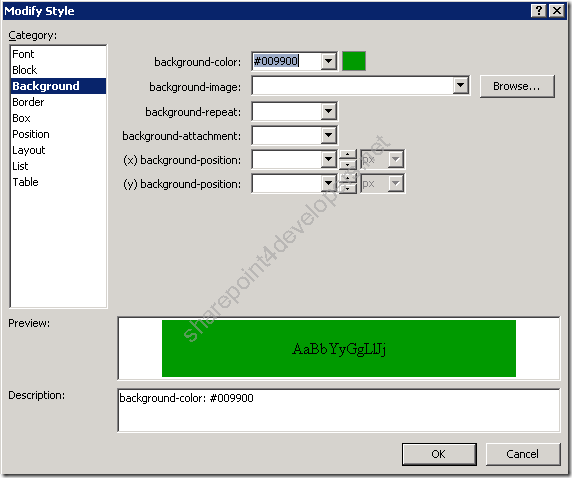Confirm with the OK button

point(439,454)
